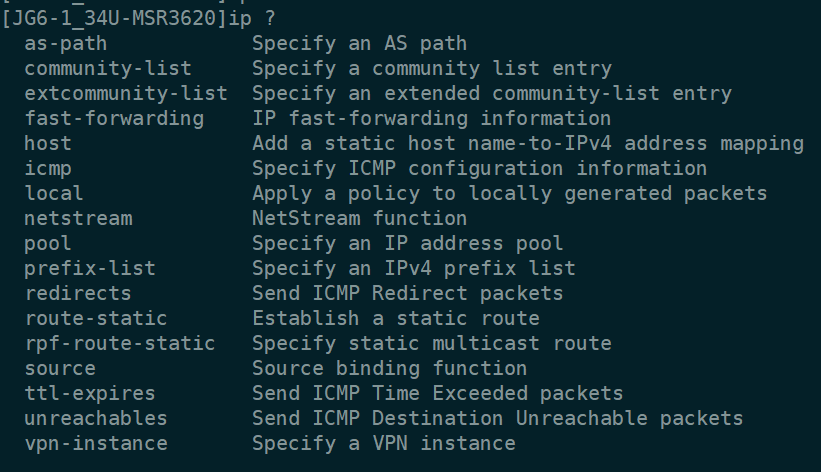Click the unreachables command keyword
The image size is (821, 472).
click(x=96, y=418)
